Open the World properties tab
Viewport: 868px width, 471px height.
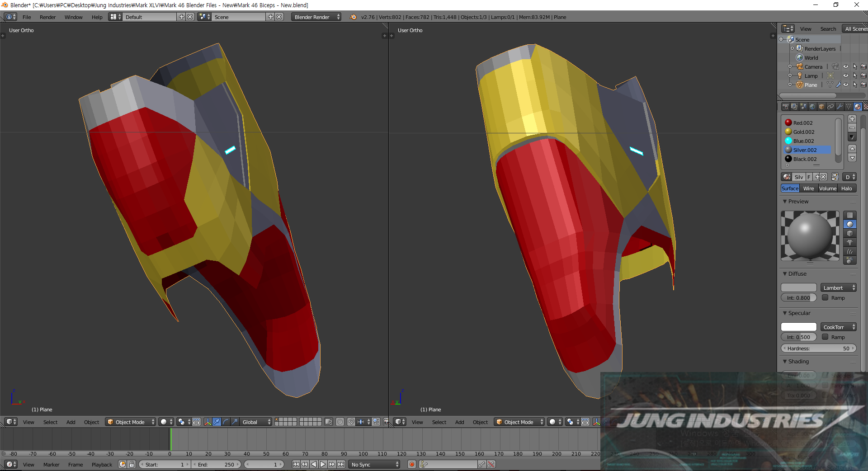812,107
